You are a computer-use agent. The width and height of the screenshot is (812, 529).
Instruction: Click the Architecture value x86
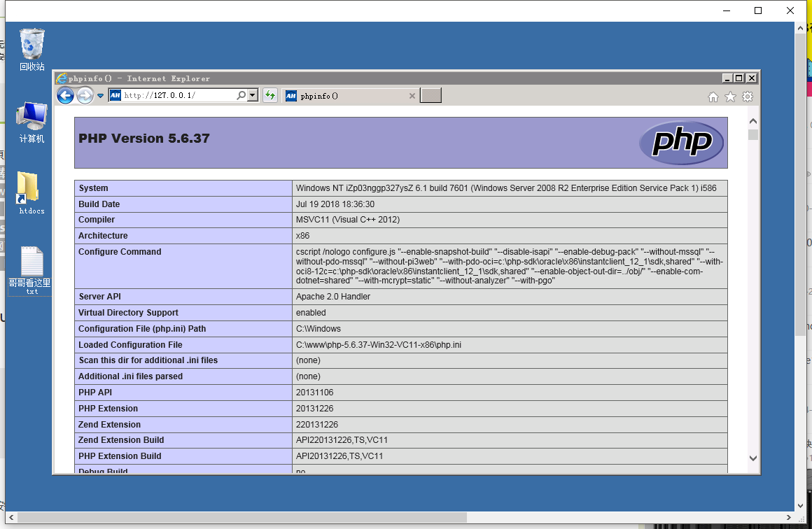[302, 236]
